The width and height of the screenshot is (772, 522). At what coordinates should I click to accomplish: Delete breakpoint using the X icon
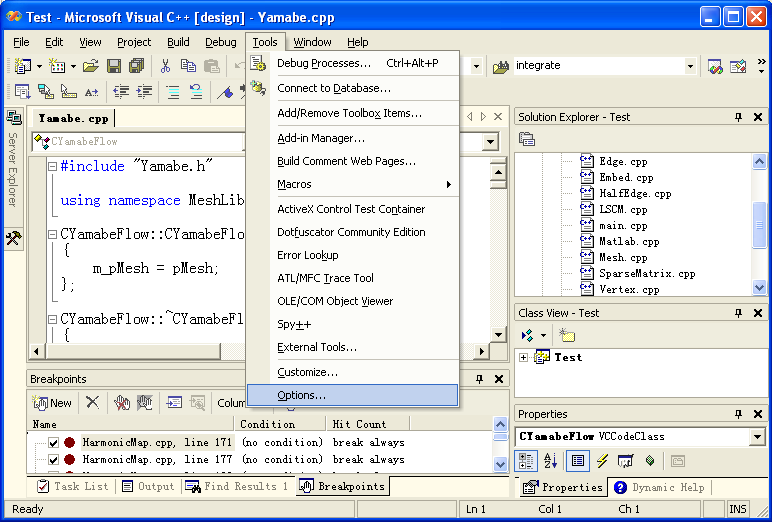coord(92,403)
